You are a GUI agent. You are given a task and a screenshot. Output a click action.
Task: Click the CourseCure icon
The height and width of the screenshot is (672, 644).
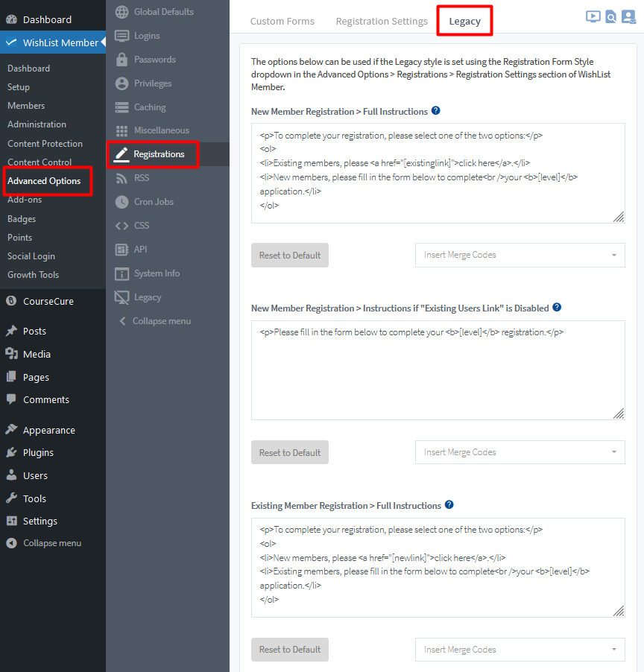pyautogui.click(x=12, y=301)
